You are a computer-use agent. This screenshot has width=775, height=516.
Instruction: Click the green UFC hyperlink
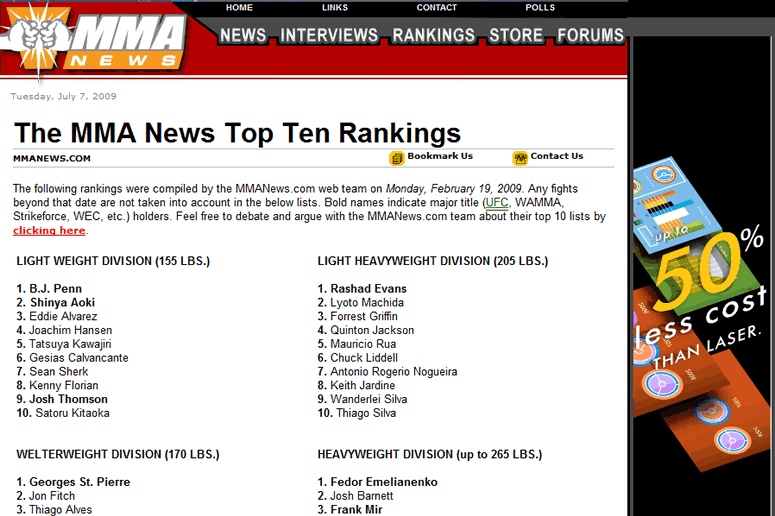click(x=497, y=202)
